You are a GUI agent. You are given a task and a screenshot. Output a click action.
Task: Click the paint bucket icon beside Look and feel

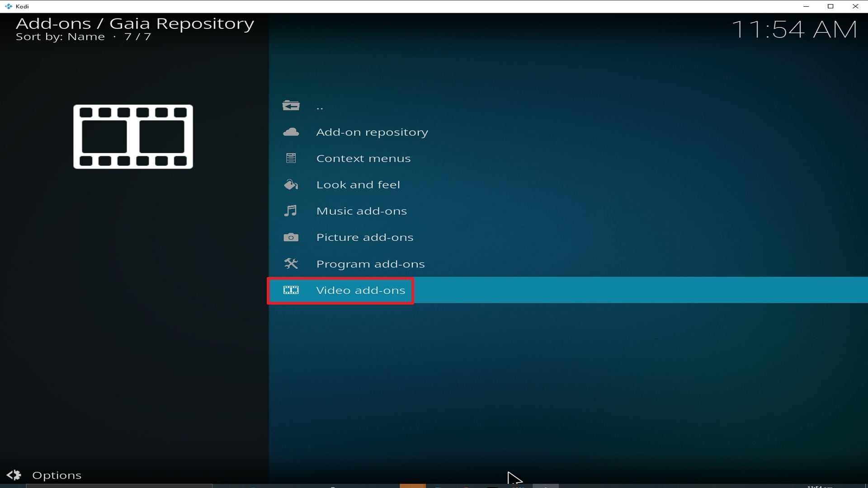tap(291, 184)
